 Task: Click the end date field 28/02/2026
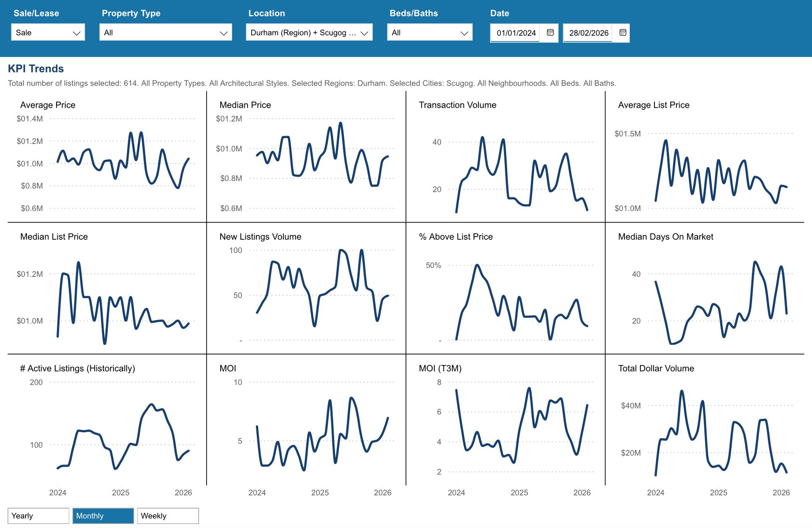(x=588, y=33)
